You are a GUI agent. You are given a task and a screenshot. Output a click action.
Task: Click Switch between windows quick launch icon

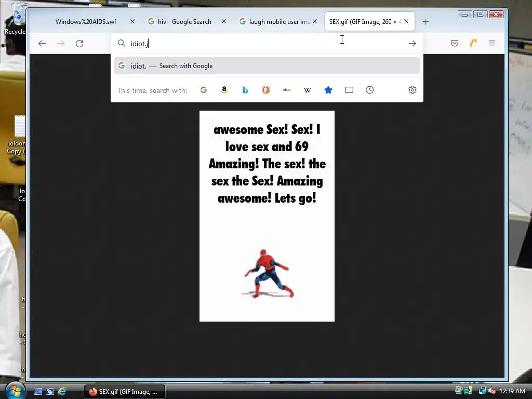coord(50,392)
